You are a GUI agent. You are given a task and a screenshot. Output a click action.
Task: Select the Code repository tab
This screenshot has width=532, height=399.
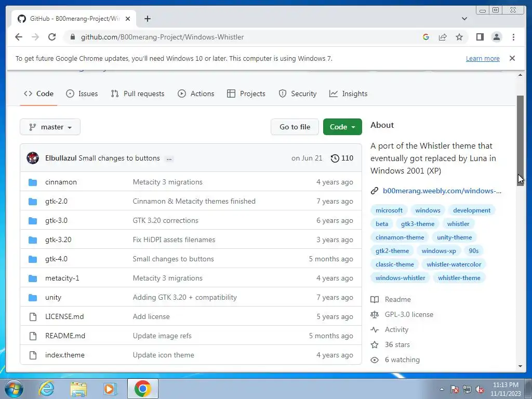[x=38, y=94]
